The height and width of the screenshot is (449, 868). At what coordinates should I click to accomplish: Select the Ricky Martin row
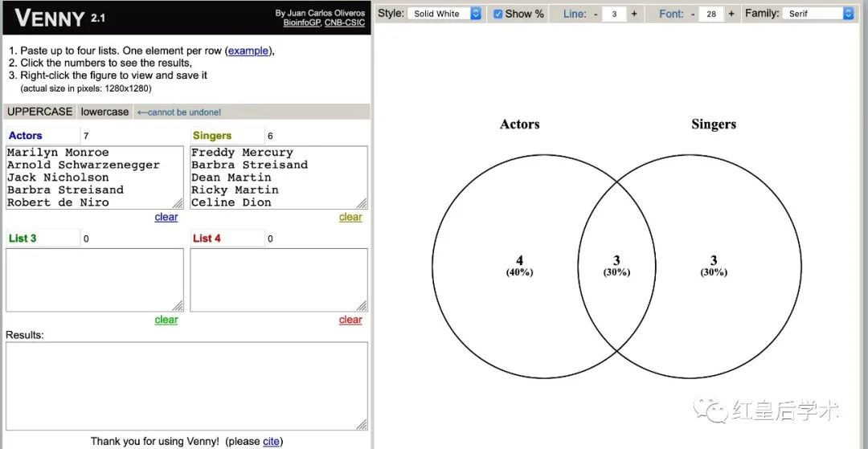235,190
